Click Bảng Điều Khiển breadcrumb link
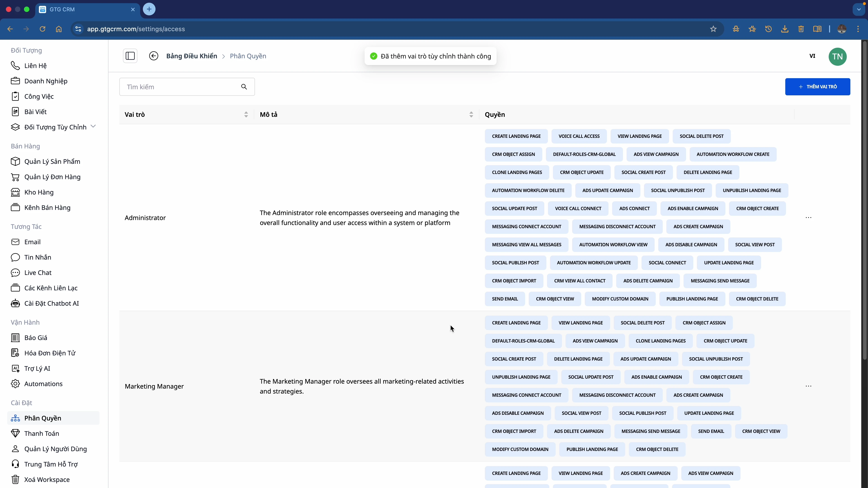This screenshot has height=488, width=868. [191, 56]
